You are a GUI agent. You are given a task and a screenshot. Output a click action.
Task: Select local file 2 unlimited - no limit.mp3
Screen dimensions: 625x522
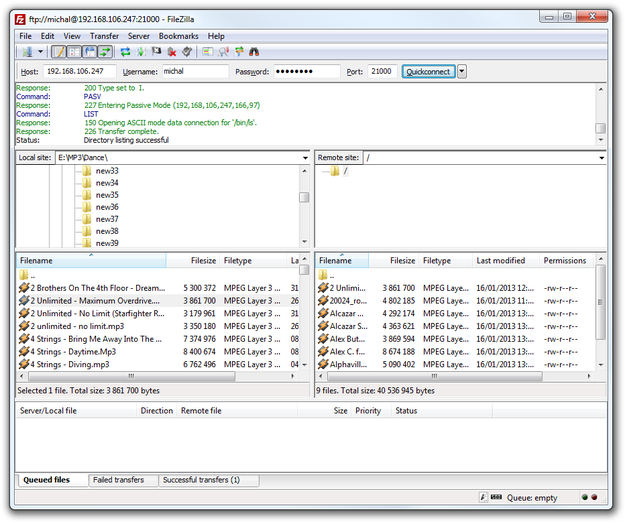coord(158,326)
